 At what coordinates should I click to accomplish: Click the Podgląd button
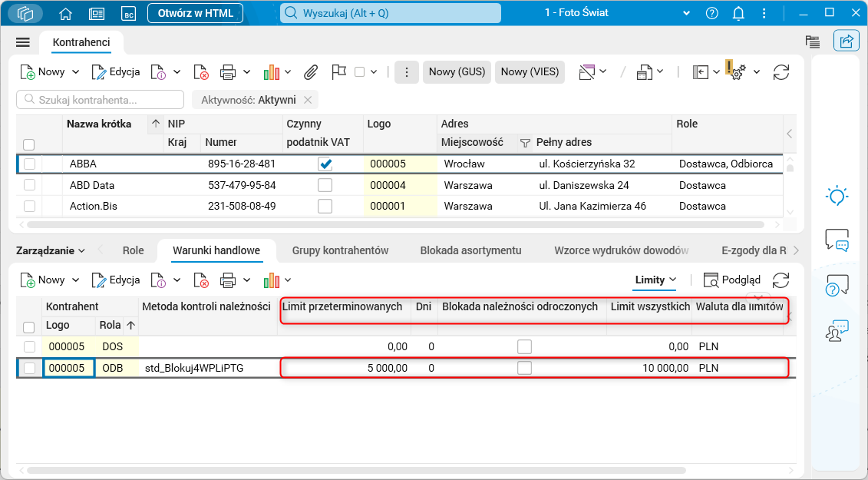coord(732,280)
